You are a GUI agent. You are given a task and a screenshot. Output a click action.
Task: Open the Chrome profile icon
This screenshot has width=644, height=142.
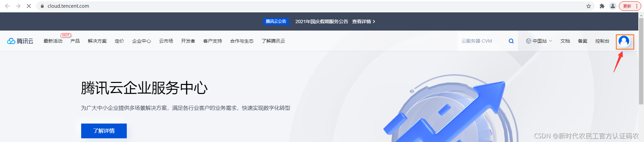click(x=613, y=6)
